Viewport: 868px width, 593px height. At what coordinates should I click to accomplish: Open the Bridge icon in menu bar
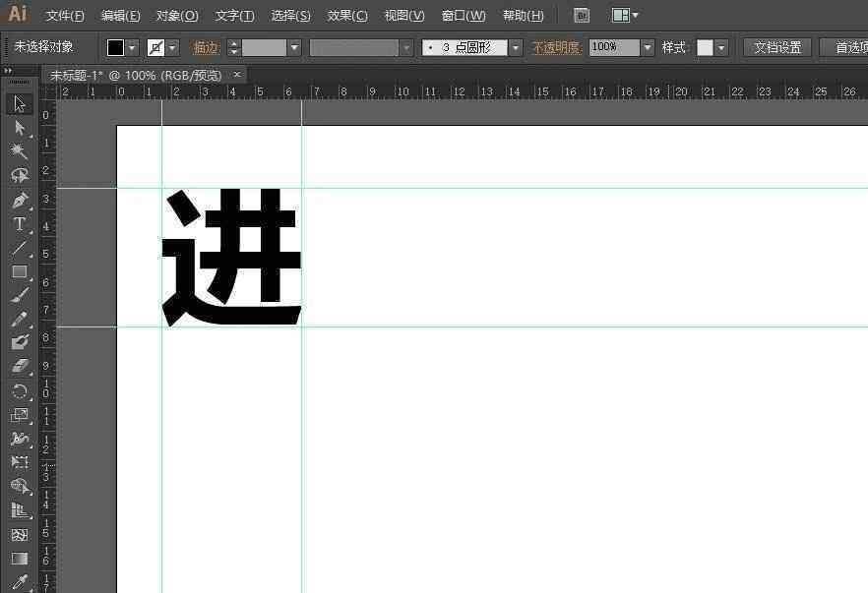582,16
